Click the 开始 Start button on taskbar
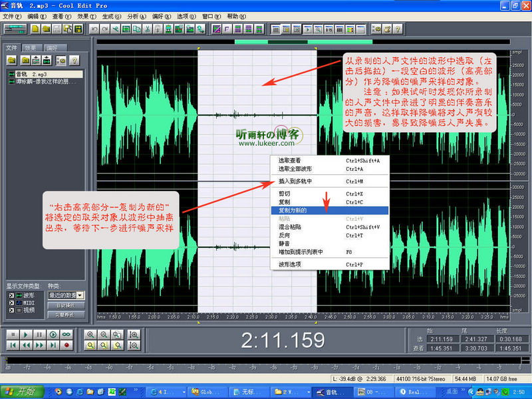Screen dimensions: 532x399 [x=22, y=392]
